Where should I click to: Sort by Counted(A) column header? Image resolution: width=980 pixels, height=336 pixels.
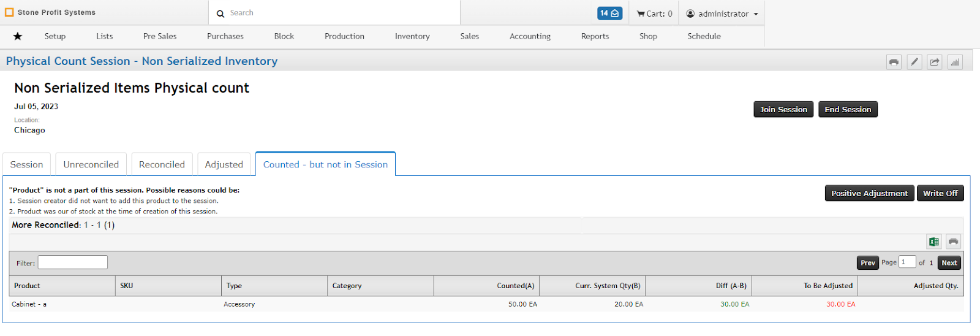point(486,286)
